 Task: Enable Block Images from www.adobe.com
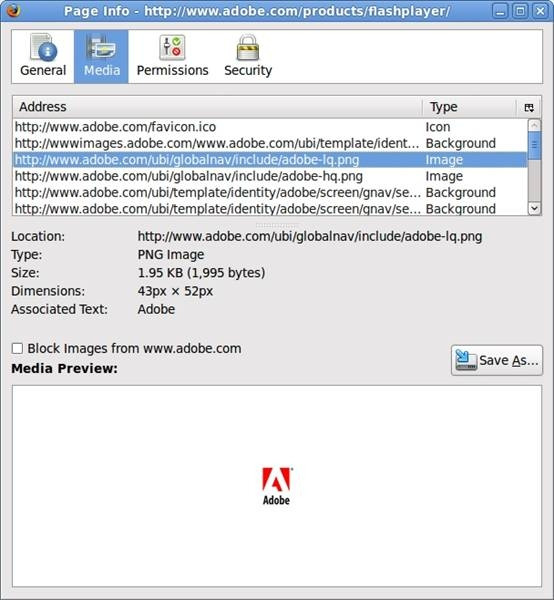point(17,349)
